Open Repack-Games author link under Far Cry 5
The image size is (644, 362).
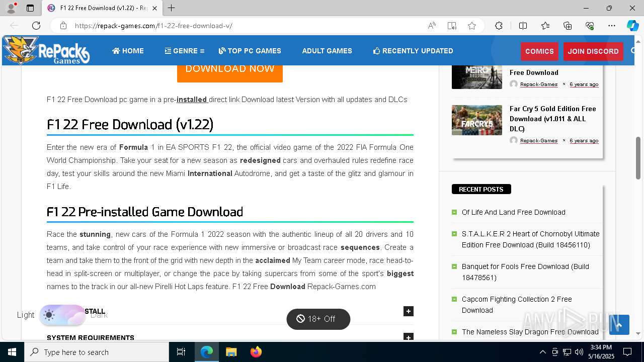coord(539,141)
